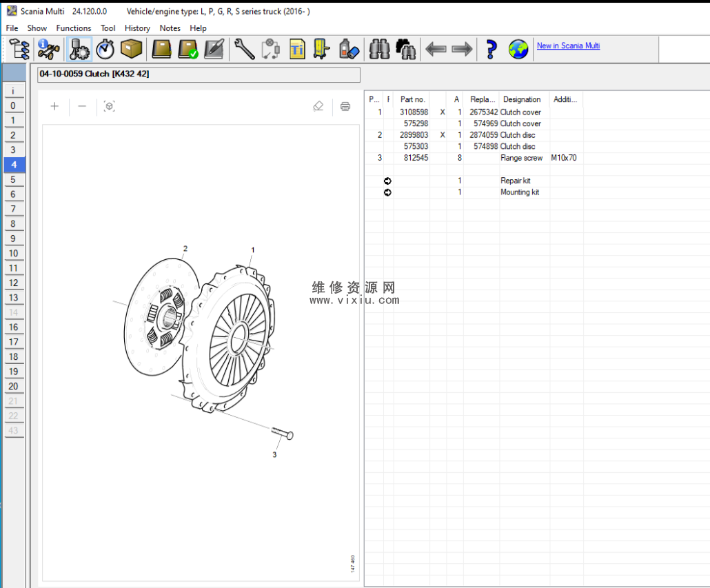This screenshot has width=710, height=588.
Task: Open the book with green checkmark icon
Action: [187, 49]
